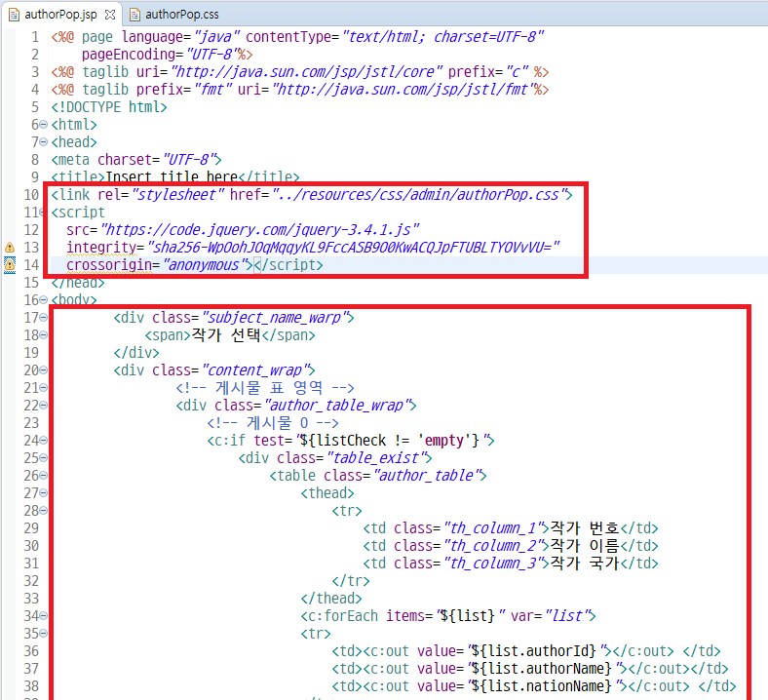Click the warning marker on line 14
768x700 pixels.
click(10, 264)
